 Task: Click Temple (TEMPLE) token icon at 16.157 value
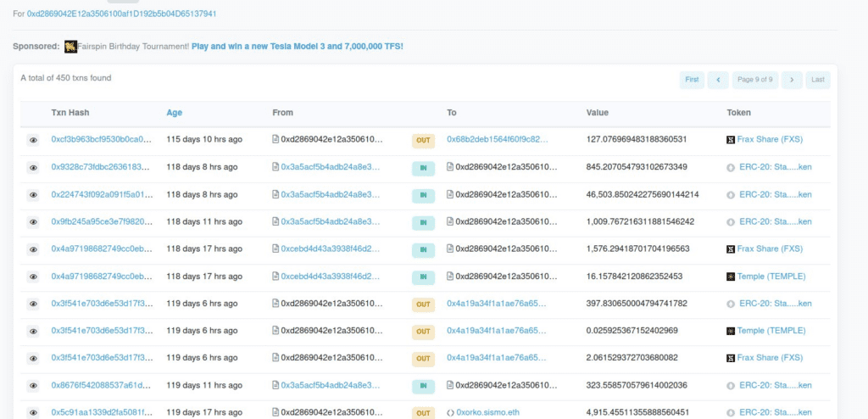coord(731,276)
